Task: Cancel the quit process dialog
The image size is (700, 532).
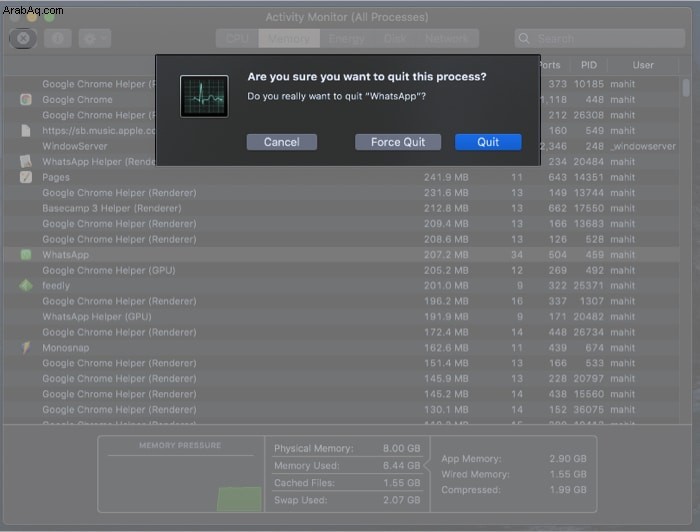Action: tap(282, 142)
